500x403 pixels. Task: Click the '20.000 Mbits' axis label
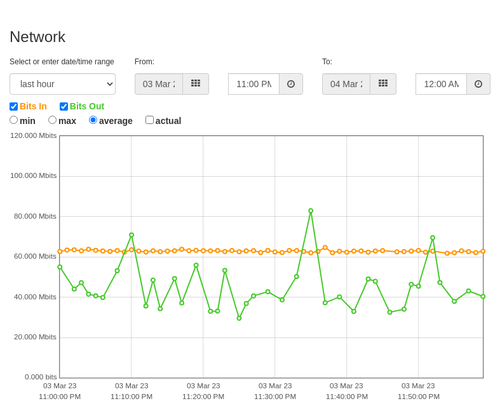[35, 337]
